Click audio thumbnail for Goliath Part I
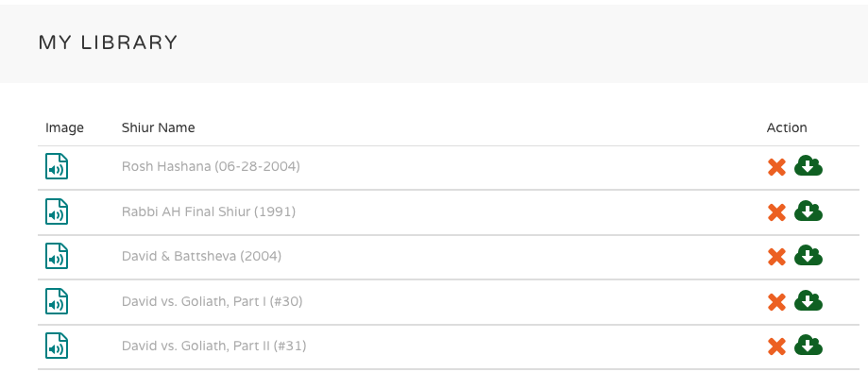 click(x=57, y=302)
